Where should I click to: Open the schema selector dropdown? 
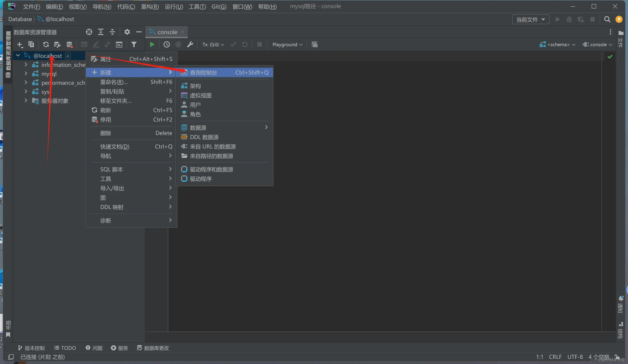558,45
